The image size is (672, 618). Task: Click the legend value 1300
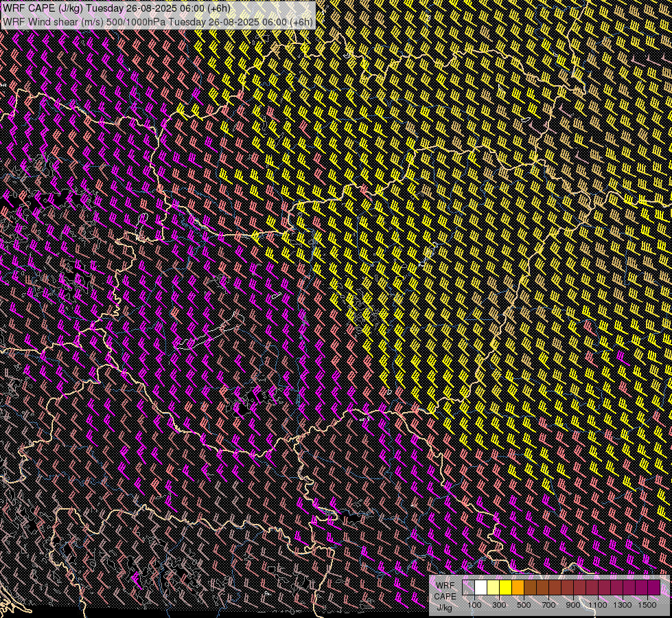coord(623,605)
